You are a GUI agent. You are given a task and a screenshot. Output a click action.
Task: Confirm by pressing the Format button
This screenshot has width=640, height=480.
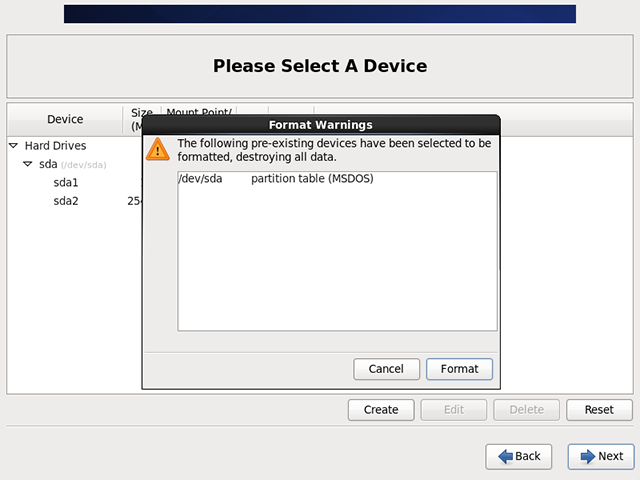click(x=459, y=369)
